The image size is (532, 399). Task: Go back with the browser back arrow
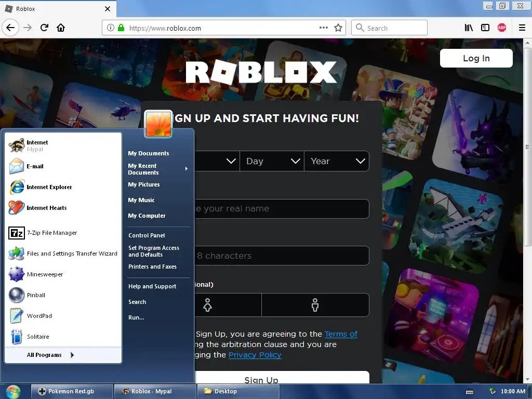pos(10,28)
